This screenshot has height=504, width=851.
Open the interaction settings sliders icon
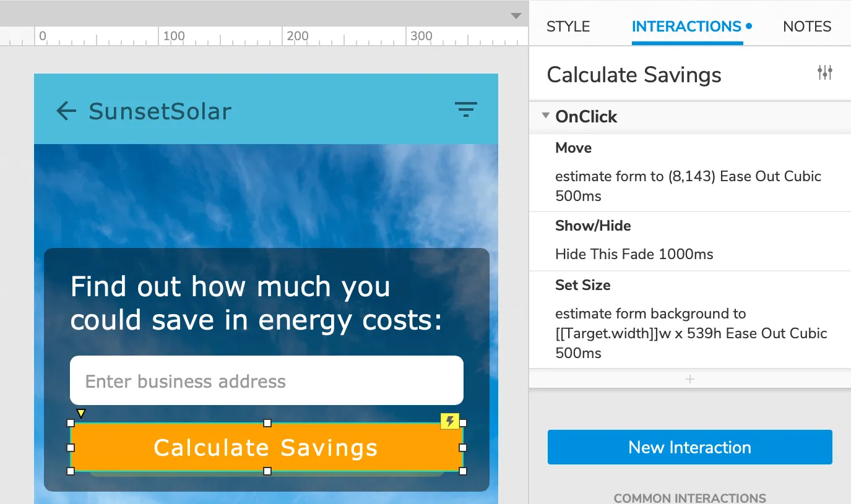[x=824, y=73]
